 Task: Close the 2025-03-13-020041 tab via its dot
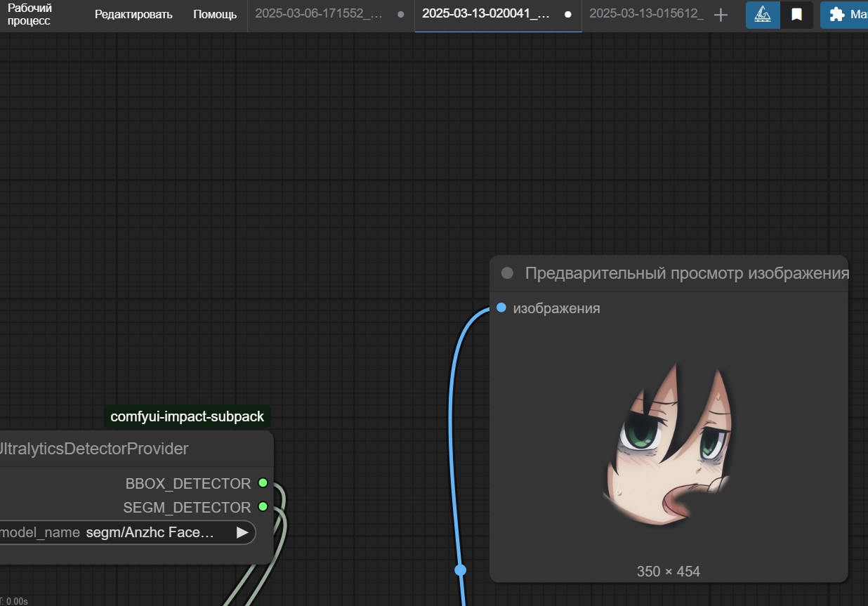coord(567,14)
